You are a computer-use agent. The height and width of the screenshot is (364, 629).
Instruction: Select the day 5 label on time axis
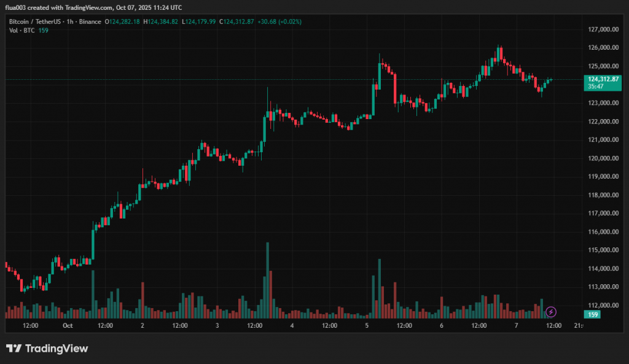tap(367, 326)
